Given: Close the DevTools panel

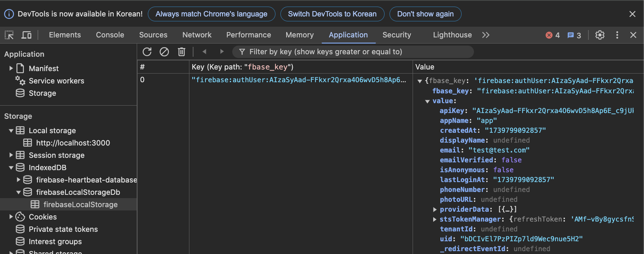Looking at the screenshot, I should pyautogui.click(x=633, y=35).
